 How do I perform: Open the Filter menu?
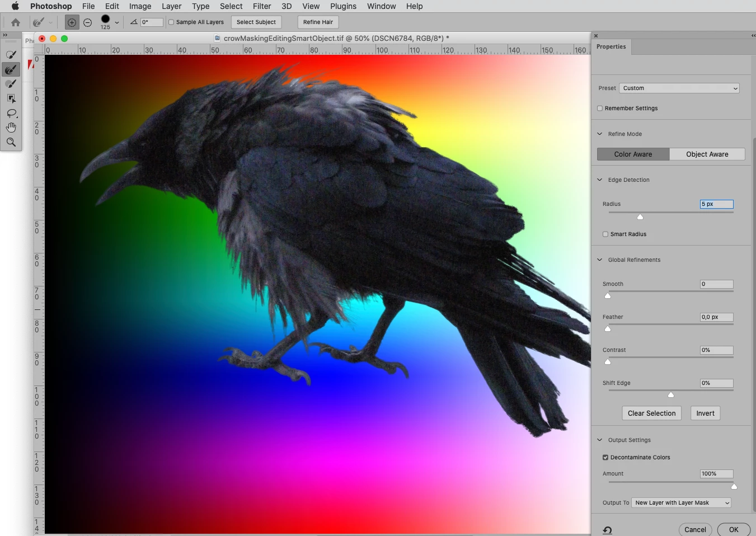tap(262, 6)
